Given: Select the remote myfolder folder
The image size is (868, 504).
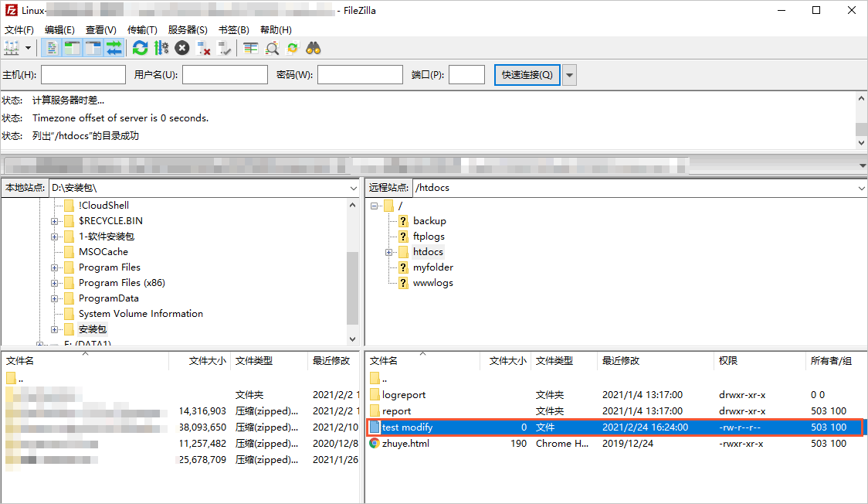Looking at the screenshot, I should [433, 267].
